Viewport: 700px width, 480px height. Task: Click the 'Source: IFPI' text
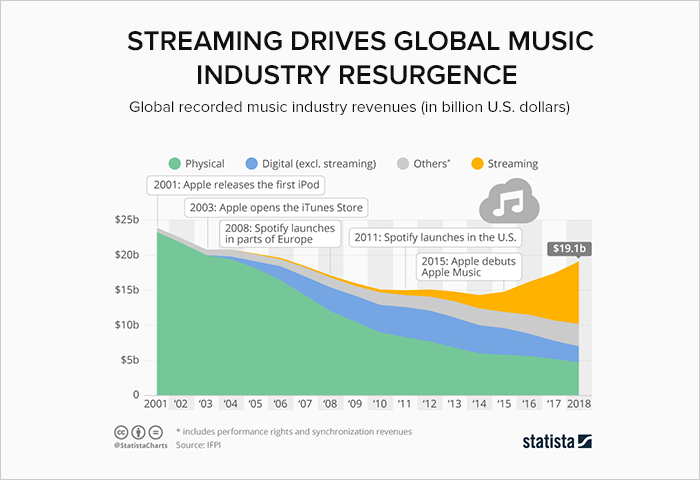[x=198, y=445]
